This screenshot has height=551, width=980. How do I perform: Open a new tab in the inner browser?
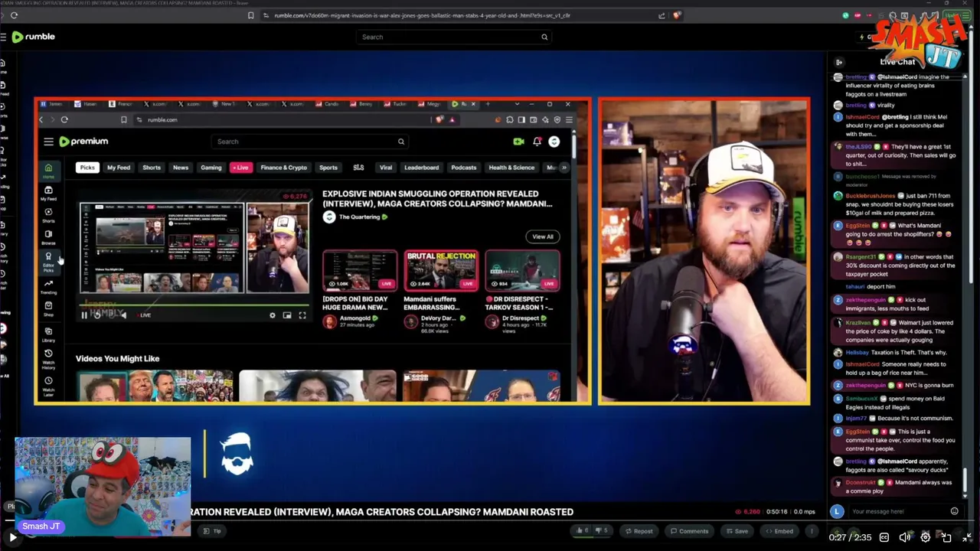[488, 103]
